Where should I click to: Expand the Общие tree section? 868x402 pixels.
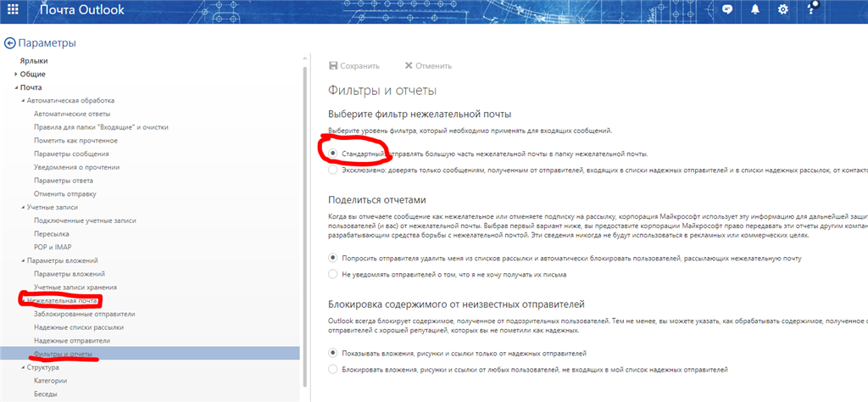[x=16, y=74]
